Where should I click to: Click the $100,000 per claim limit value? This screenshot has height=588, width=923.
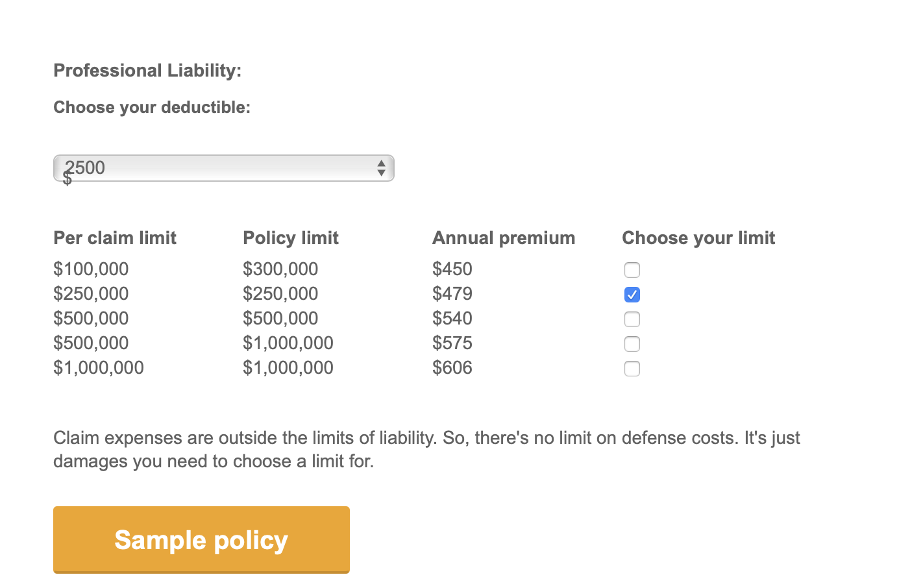pos(91,269)
